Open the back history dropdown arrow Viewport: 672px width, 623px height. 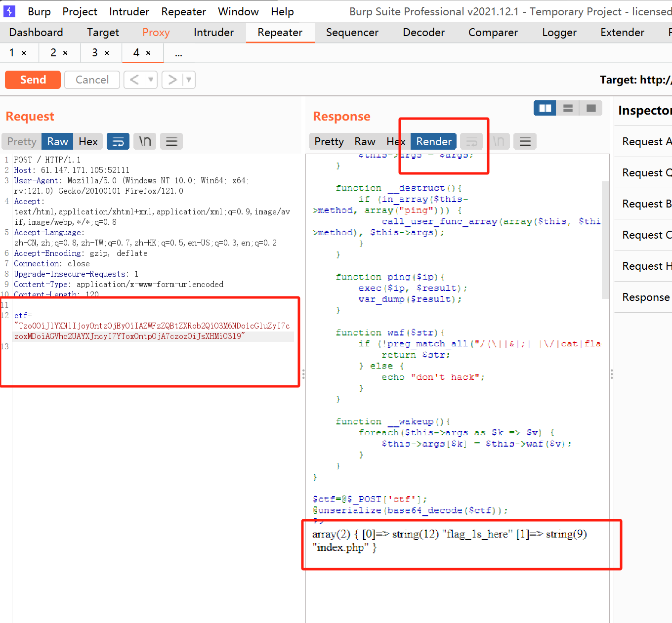[151, 80]
